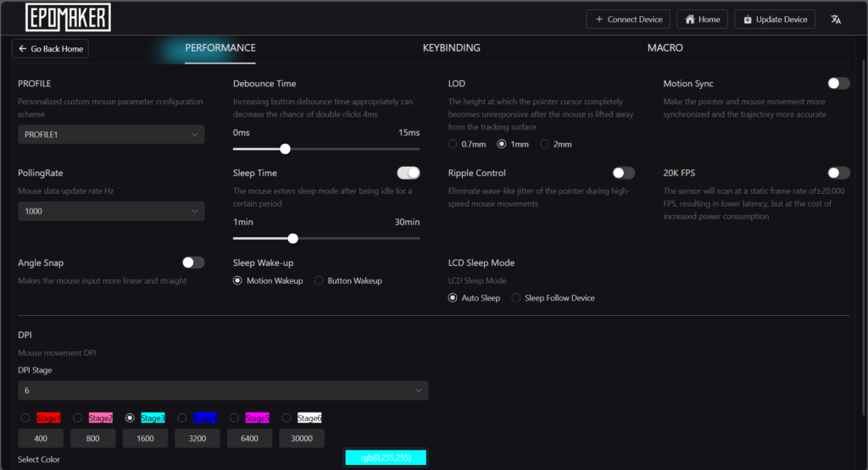
Task: Switch to the KEYBINDING tab
Action: click(x=451, y=48)
